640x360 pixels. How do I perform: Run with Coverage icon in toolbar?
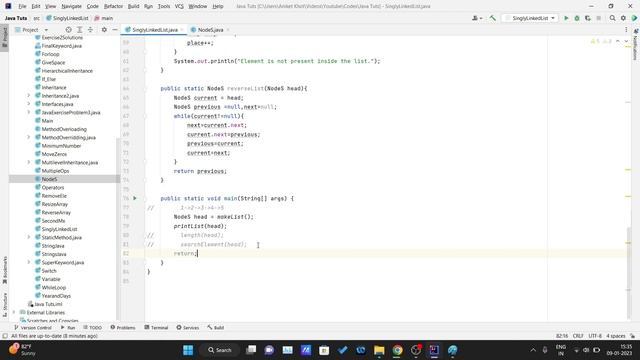coord(588,18)
